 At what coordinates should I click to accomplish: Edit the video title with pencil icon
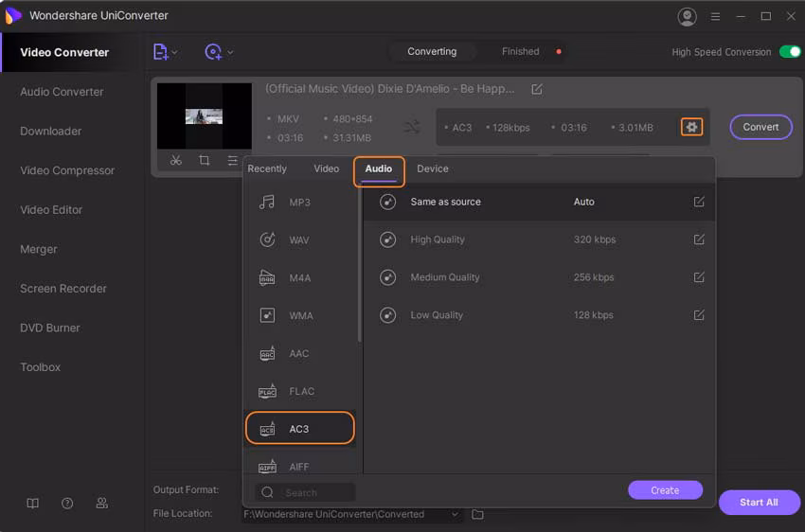click(536, 89)
